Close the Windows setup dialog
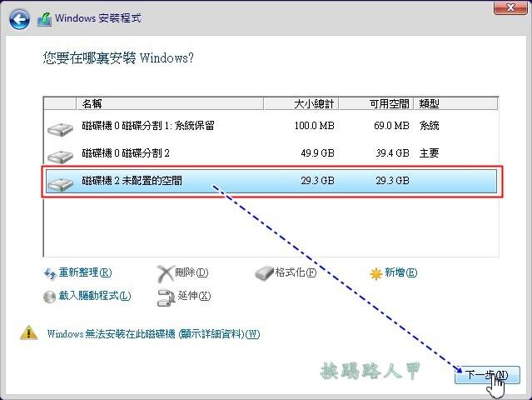 [x=510, y=7]
